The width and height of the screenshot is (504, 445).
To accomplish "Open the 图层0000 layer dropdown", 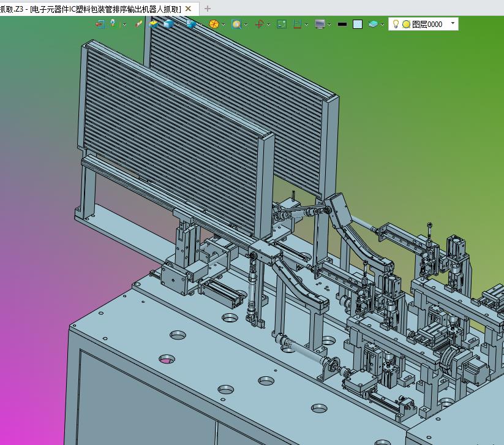I will [x=453, y=23].
